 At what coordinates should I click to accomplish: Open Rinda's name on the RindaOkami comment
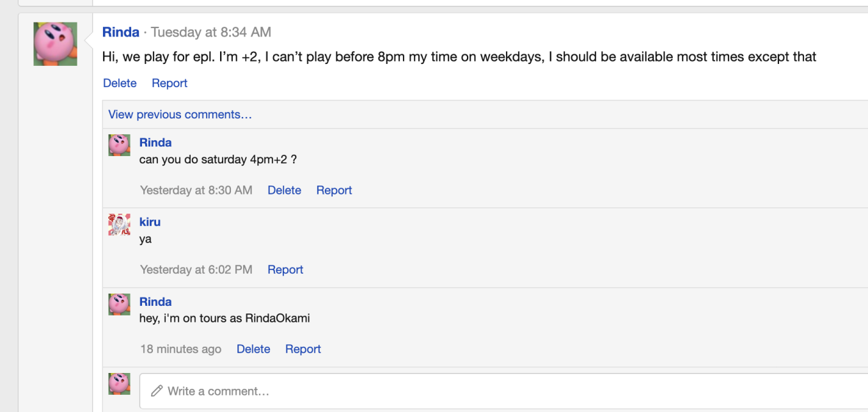point(155,301)
